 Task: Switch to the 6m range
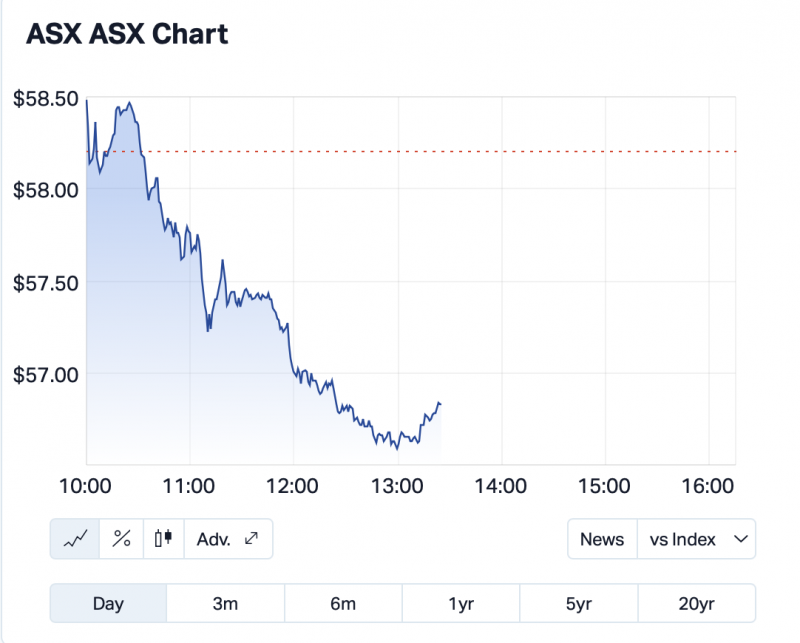(x=343, y=603)
